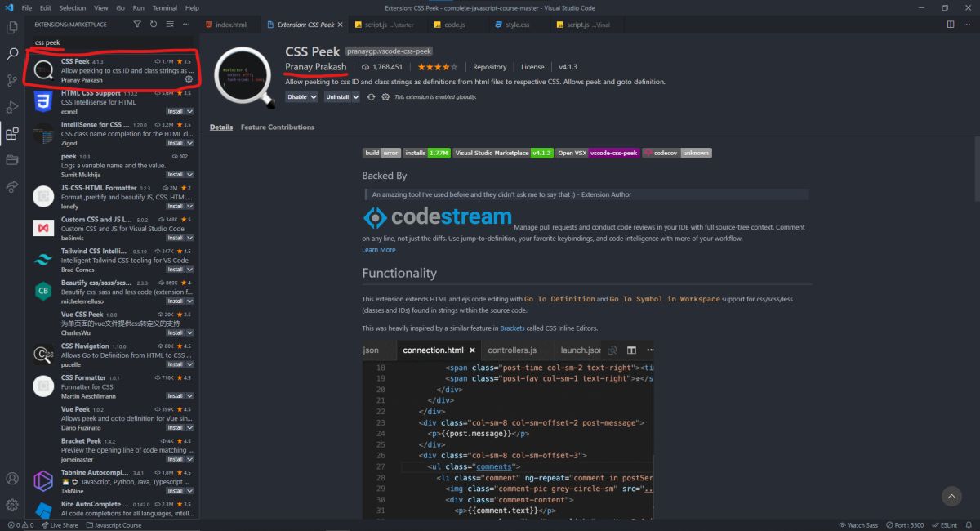Click the Uninstall button
This screenshot has width=980, height=531.
336,96
